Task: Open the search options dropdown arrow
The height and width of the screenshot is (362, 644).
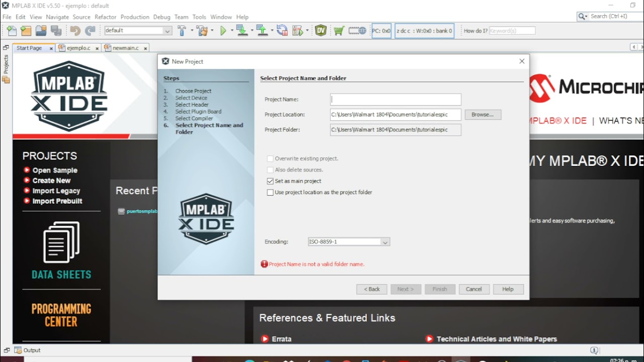Action: point(587,17)
